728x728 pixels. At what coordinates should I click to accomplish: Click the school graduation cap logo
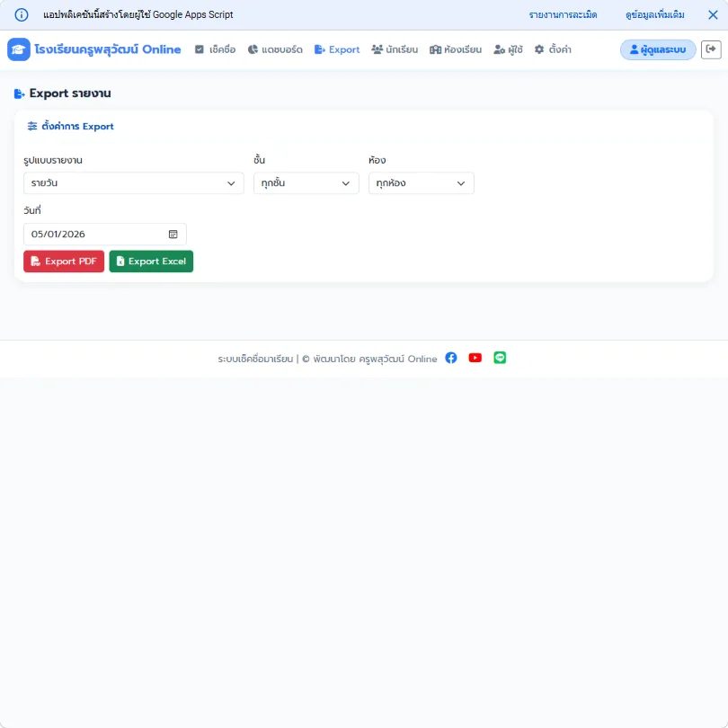pyautogui.click(x=19, y=49)
